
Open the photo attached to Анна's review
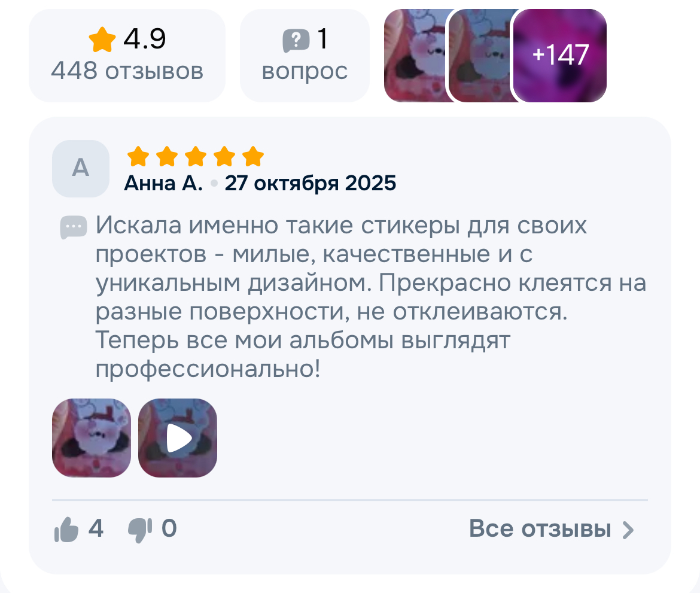[92, 438]
